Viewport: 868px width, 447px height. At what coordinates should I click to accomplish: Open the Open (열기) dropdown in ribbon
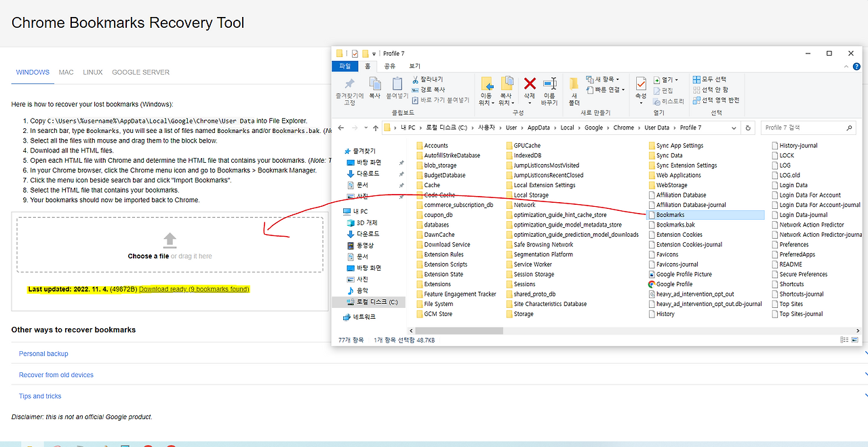click(x=666, y=79)
